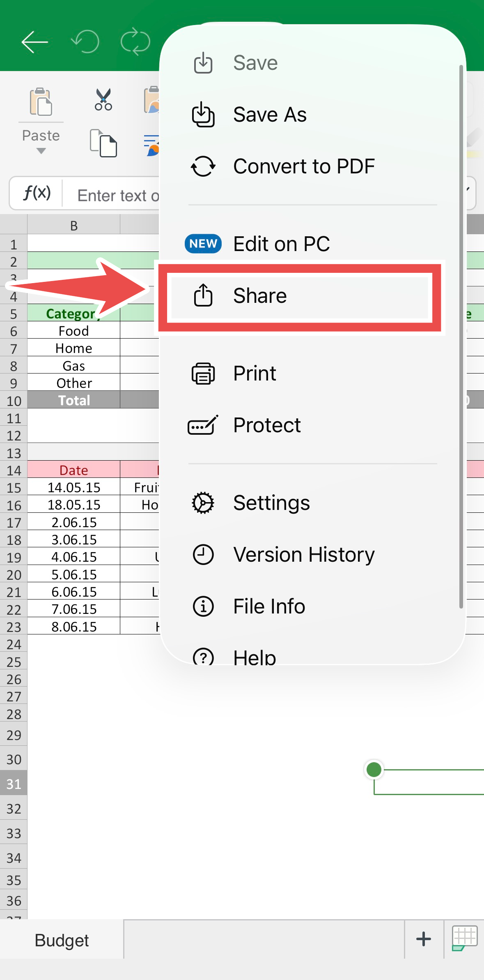Open sheet grid view icon
The width and height of the screenshot is (484, 980).
click(x=464, y=938)
